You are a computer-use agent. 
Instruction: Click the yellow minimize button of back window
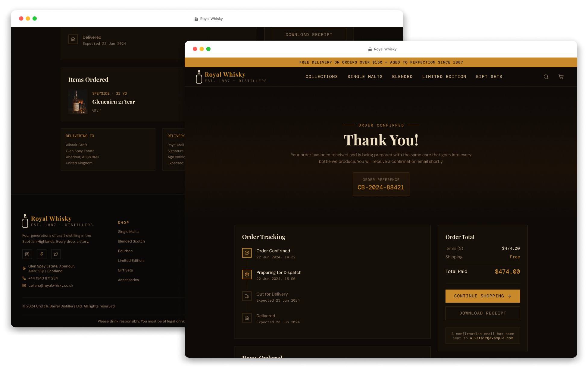(28, 19)
